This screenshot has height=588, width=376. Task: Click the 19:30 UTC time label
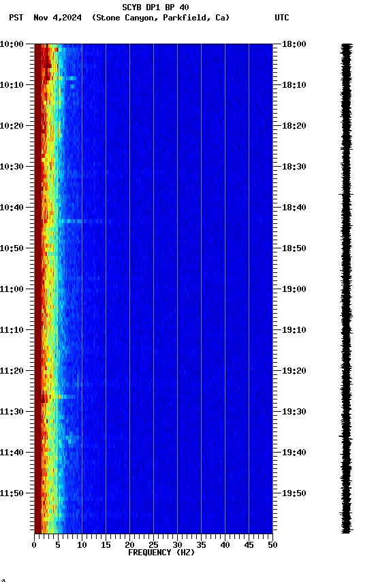click(x=294, y=412)
